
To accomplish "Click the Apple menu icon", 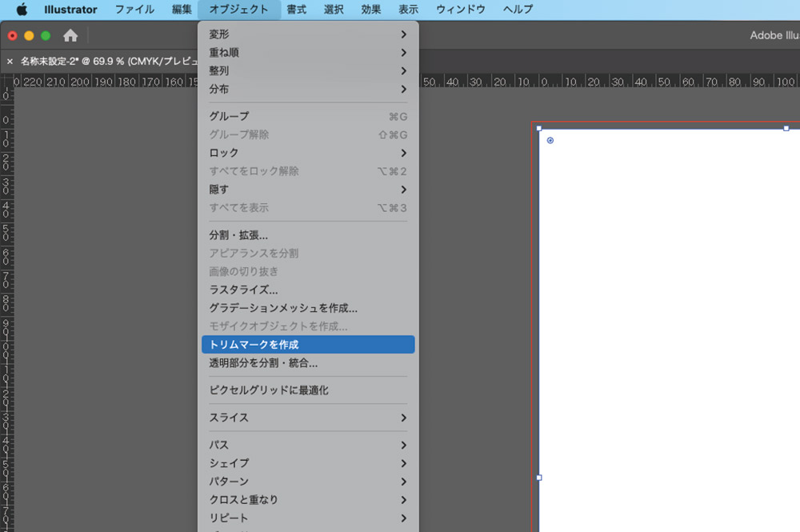I will (x=22, y=10).
